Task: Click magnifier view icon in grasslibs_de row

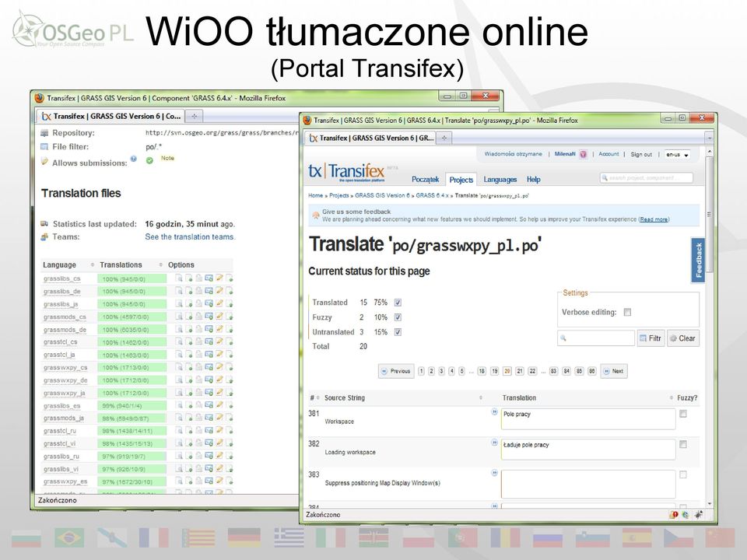Action: 179,291
